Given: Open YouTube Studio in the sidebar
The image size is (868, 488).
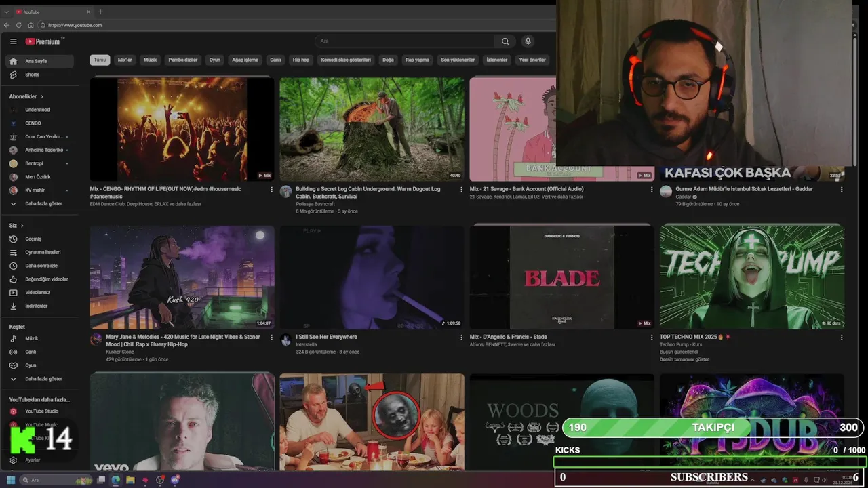Looking at the screenshot, I should click(39, 411).
